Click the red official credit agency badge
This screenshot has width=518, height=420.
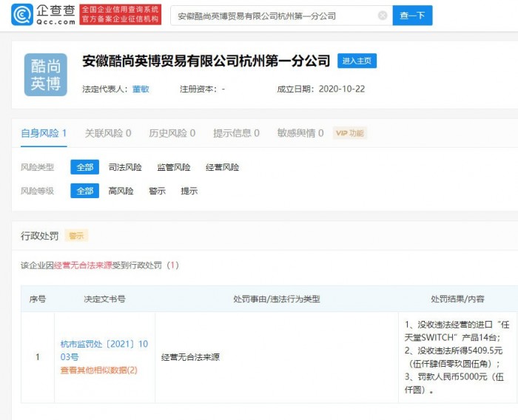(x=120, y=15)
